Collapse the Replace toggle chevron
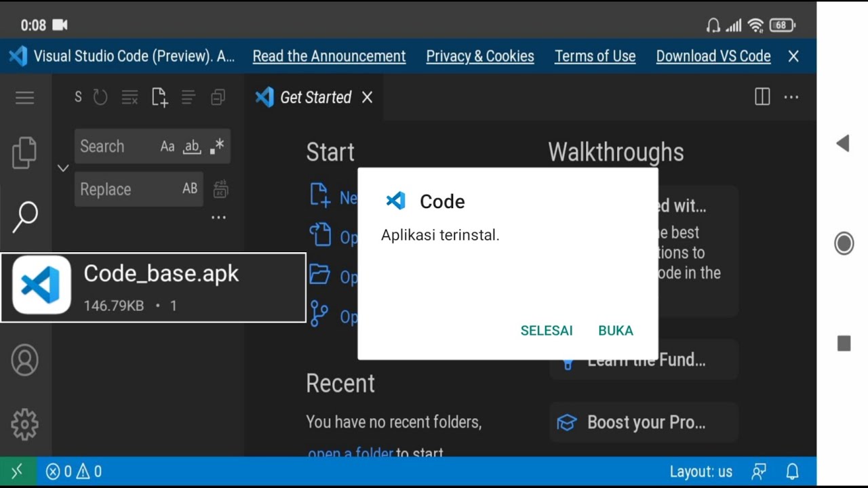 (x=63, y=167)
